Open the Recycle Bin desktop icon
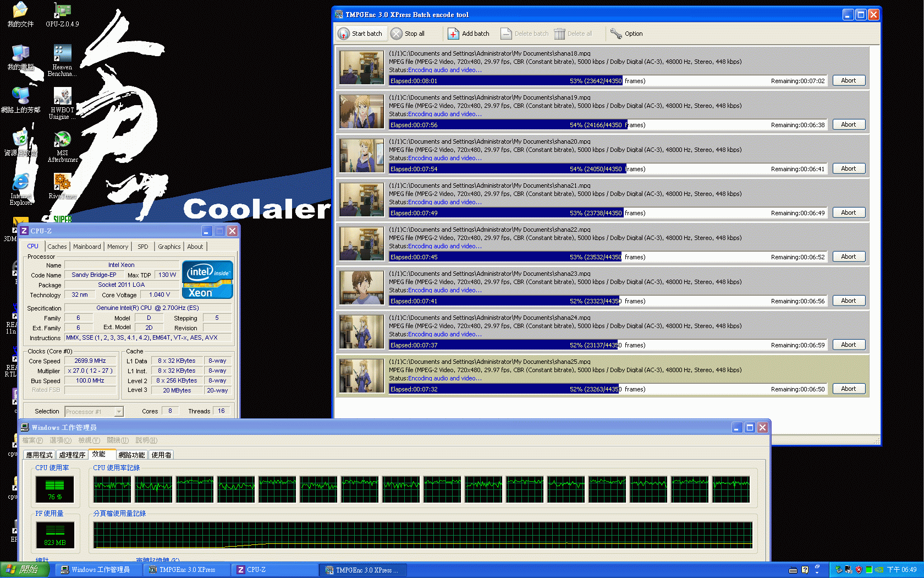This screenshot has width=924, height=578. tap(20, 143)
